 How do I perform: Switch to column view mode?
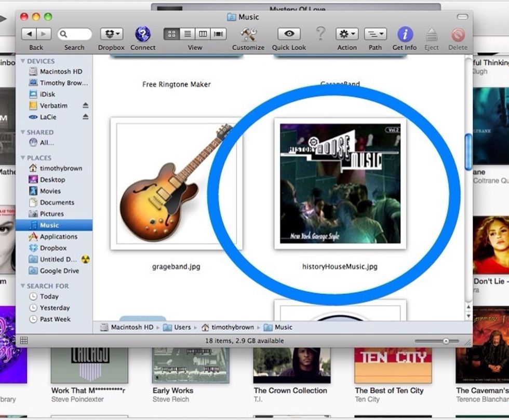click(x=202, y=33)
